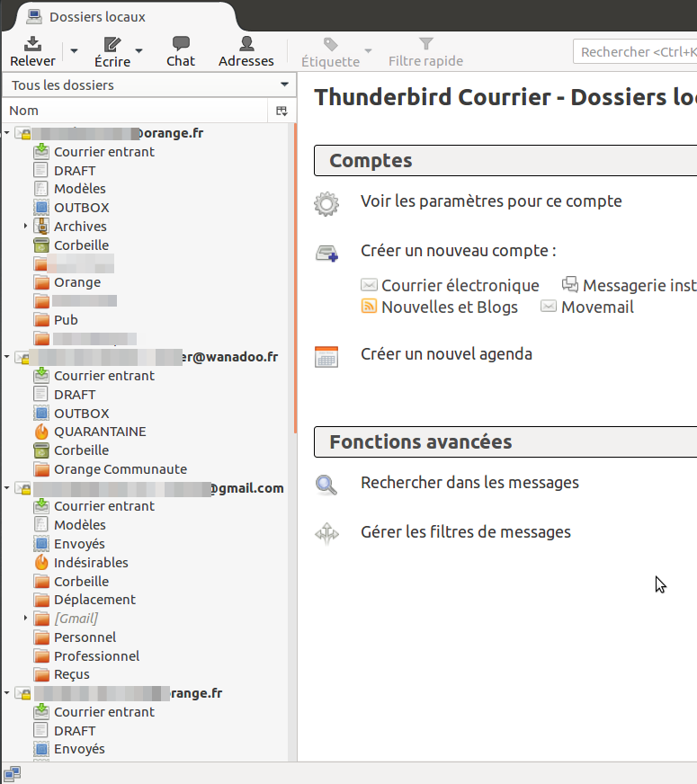
Task: Select first orange.fr DRAFT folder icon
Action: pyautogui.click(x=41, y=171)
